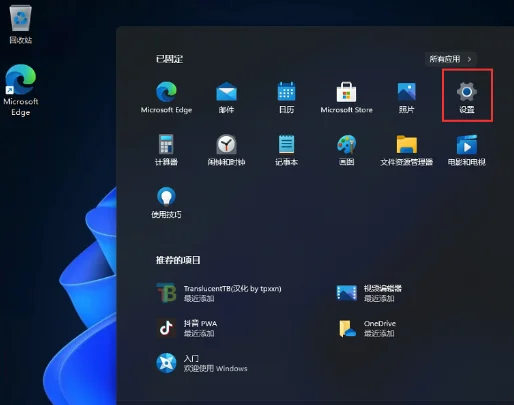Open Microsoft Edge from pinned apps
This screenshot has height=405, width=514.
pos(166,97)
